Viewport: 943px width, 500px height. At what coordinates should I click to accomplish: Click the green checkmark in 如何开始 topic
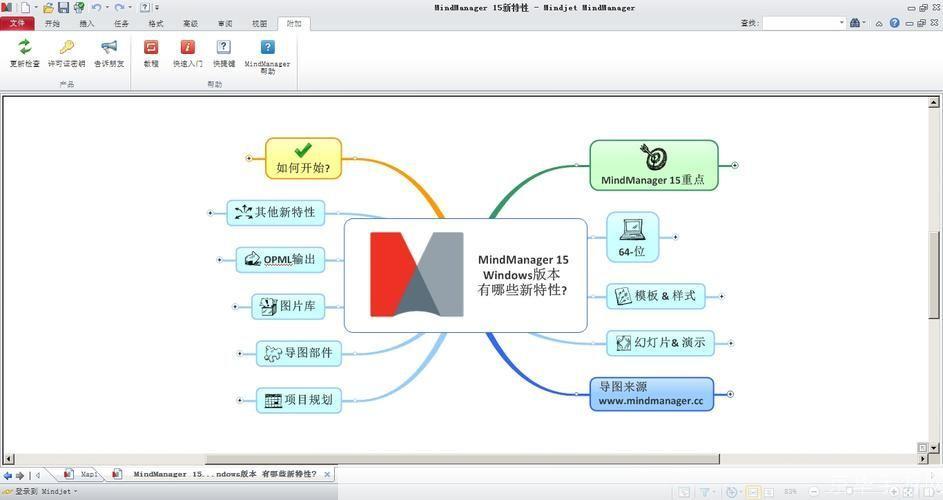coord(303,149)
